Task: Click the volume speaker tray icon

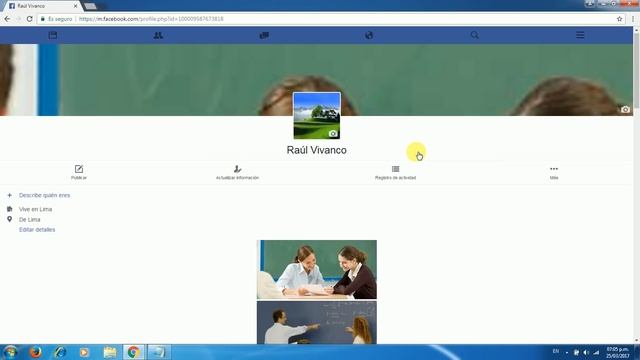Action: tap(586, 352)
